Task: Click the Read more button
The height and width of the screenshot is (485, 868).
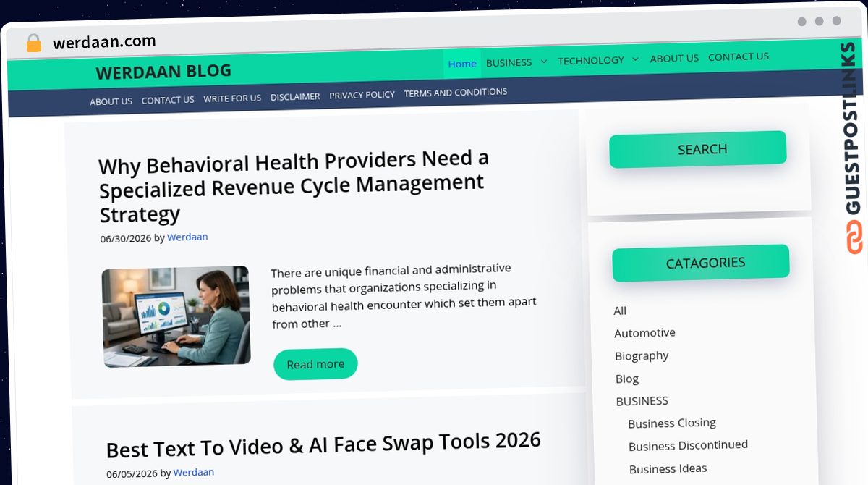Action: 315,364
